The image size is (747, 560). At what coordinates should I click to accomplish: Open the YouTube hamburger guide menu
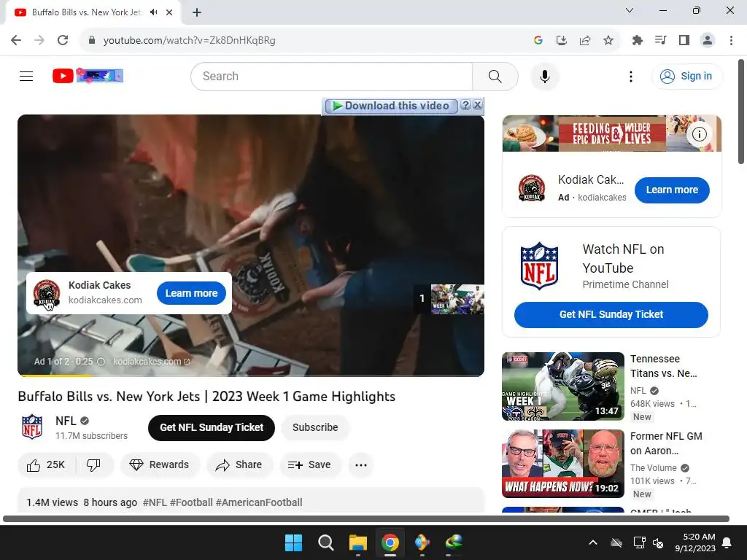pyautogui.click(x=26, y=76)
